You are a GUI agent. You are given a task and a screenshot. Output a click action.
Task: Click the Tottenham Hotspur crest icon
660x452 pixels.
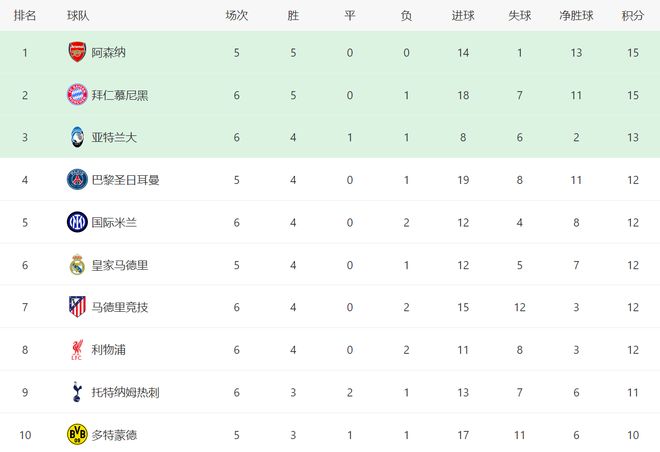tap(77, 392)
